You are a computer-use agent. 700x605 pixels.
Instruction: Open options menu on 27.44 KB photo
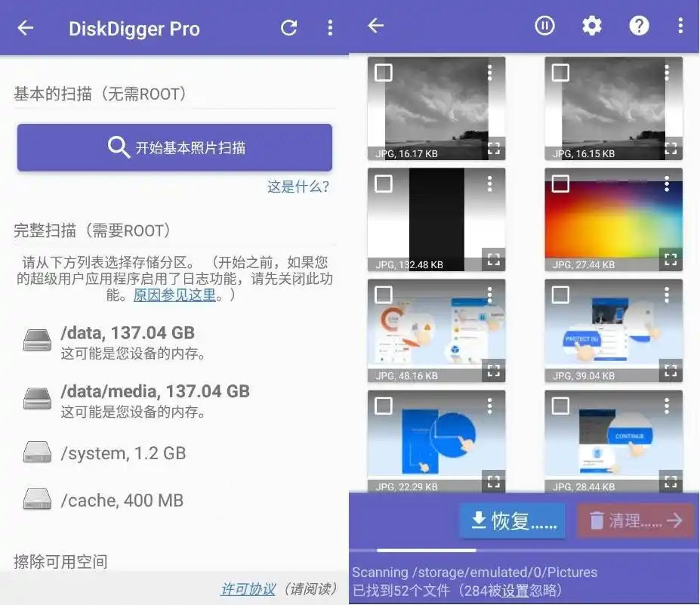667,184
